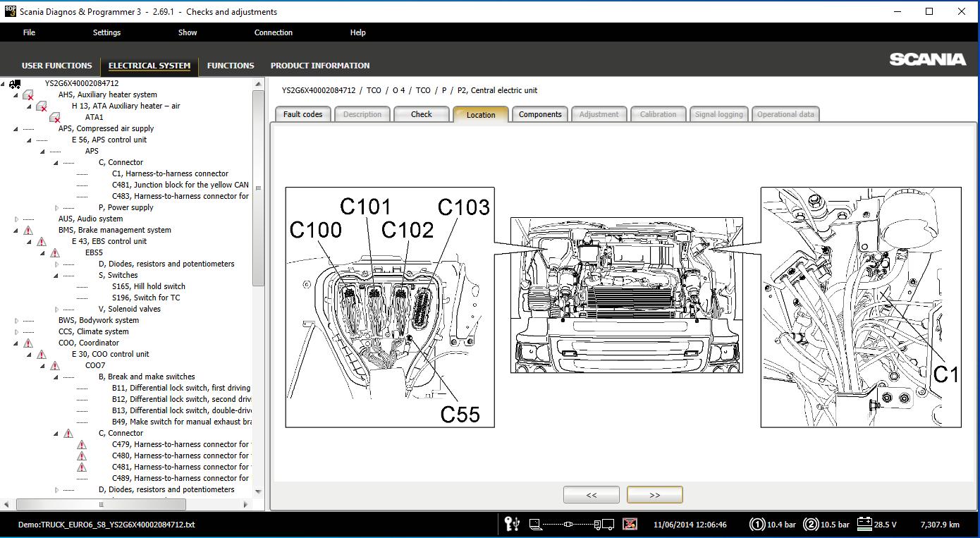This screenshot has width=980, height=538.
Task: Expand the BWS, Bodywork system branch
Action: tap(17, 319)
